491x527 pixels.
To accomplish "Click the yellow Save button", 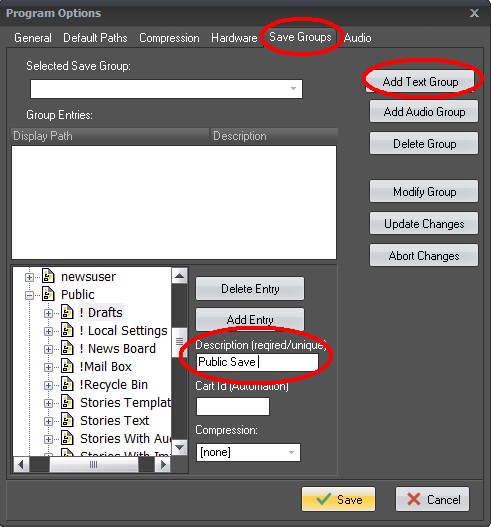I will point(338,499).
